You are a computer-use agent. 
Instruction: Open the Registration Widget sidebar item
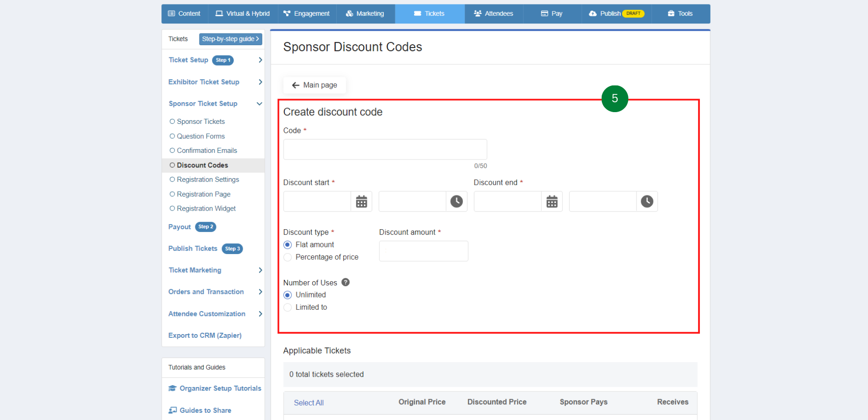coord(206,208)
